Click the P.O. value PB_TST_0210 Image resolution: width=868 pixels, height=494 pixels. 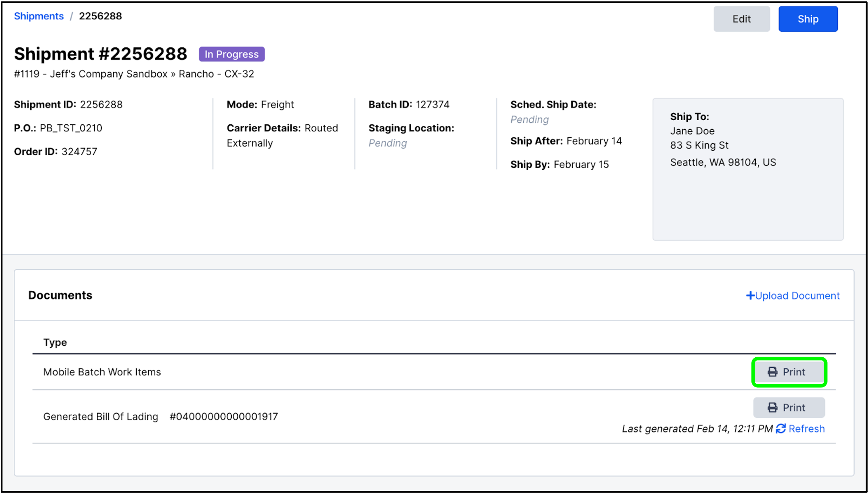click(x=70, y=128)
